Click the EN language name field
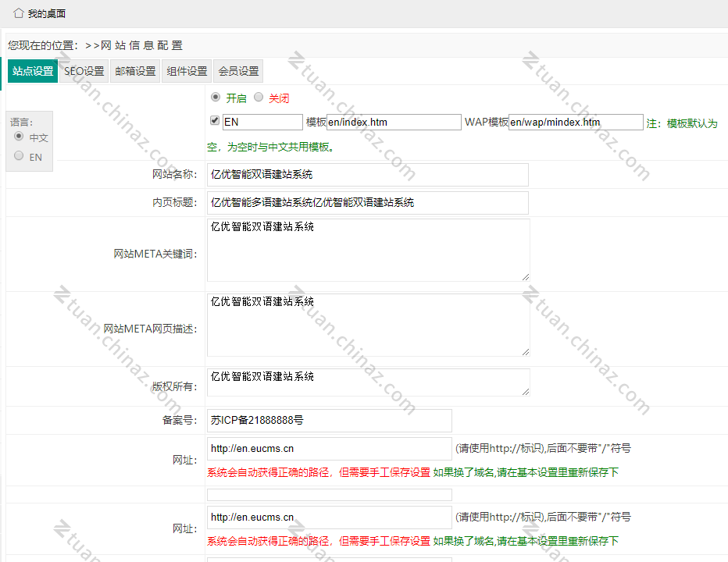This screenshot has width=728, height=562. pos(262,122)
